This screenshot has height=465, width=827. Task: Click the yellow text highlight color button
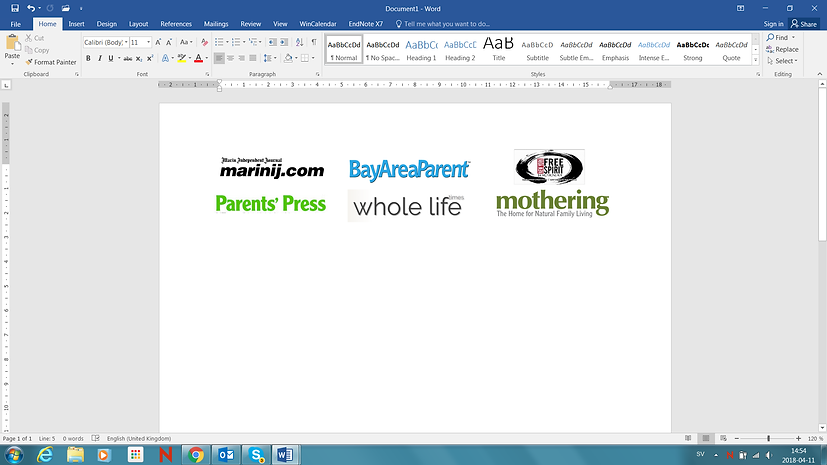(x=181, y=59)
